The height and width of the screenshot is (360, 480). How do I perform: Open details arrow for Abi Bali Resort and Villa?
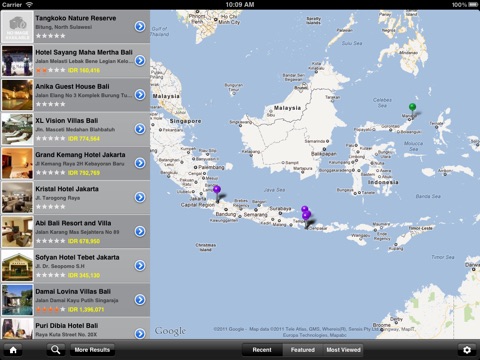[x=140, y=231]
